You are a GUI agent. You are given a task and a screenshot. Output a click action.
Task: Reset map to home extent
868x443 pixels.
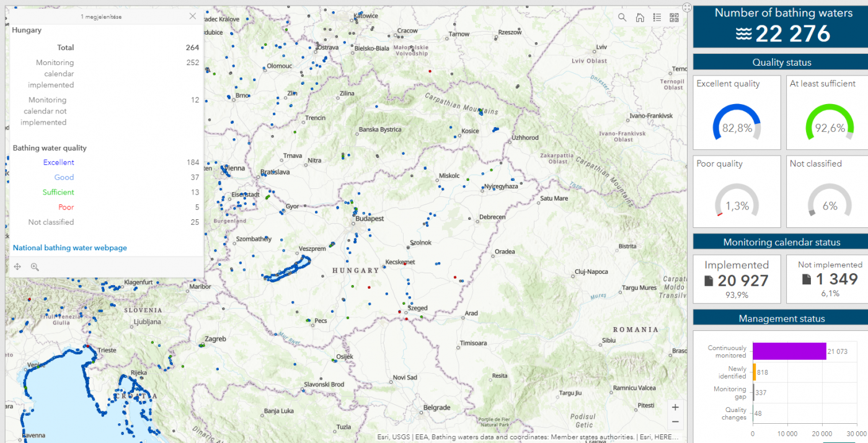tap(640, 17)
